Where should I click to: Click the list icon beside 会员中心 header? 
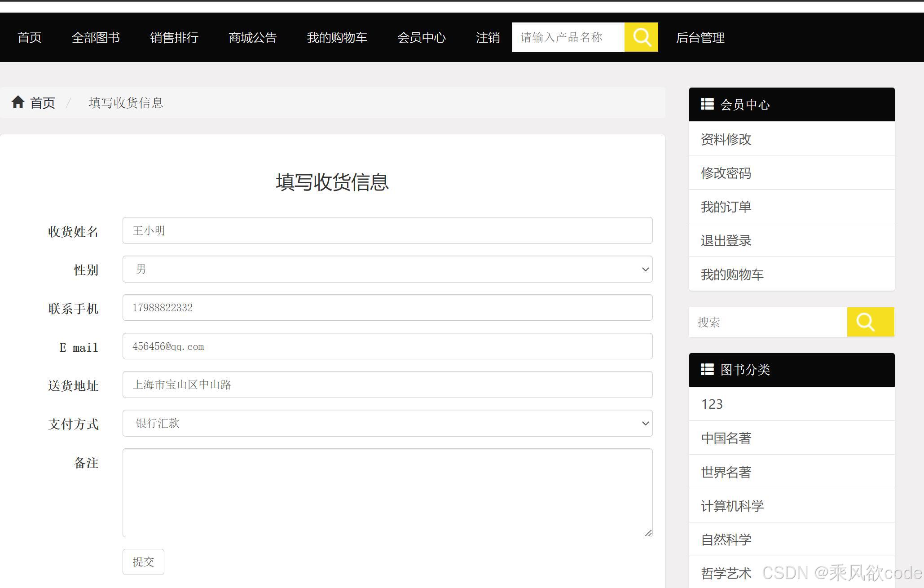[707, 104]
